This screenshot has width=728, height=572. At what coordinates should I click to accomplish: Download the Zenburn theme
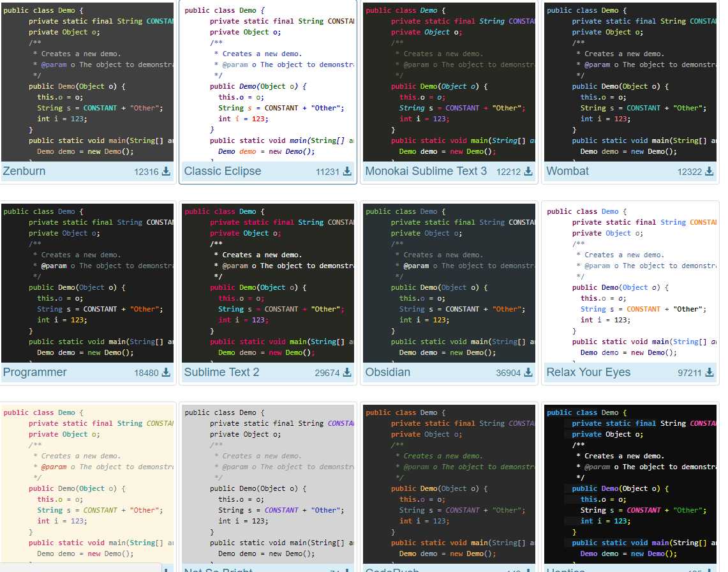click(166, 172)
